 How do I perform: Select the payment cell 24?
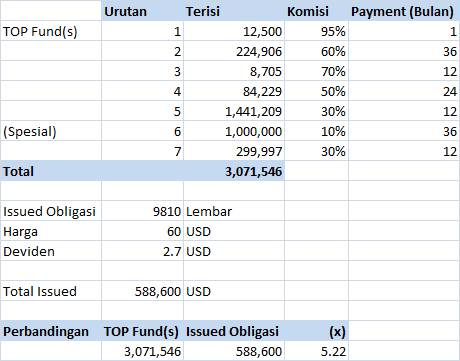click(x=404, y=91)
